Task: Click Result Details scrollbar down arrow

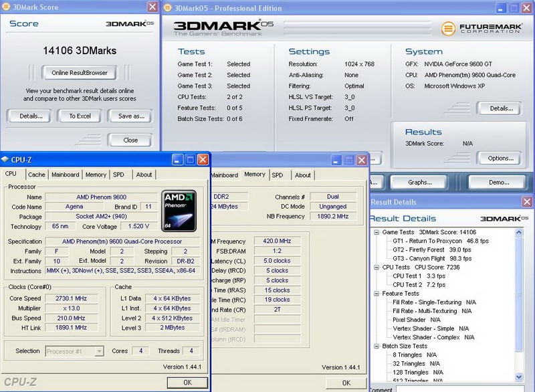Action: click(519, 377)
